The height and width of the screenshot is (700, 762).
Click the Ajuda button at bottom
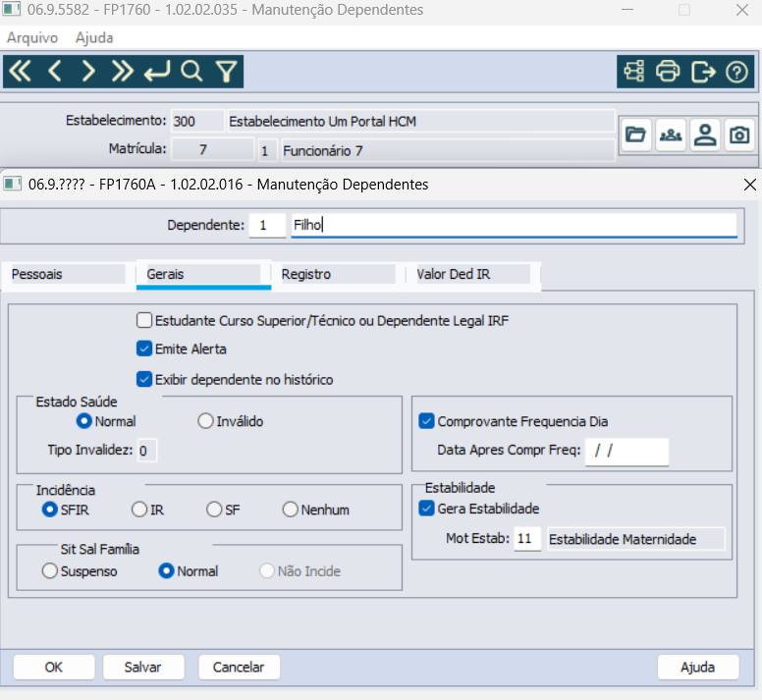coord(698,668)
